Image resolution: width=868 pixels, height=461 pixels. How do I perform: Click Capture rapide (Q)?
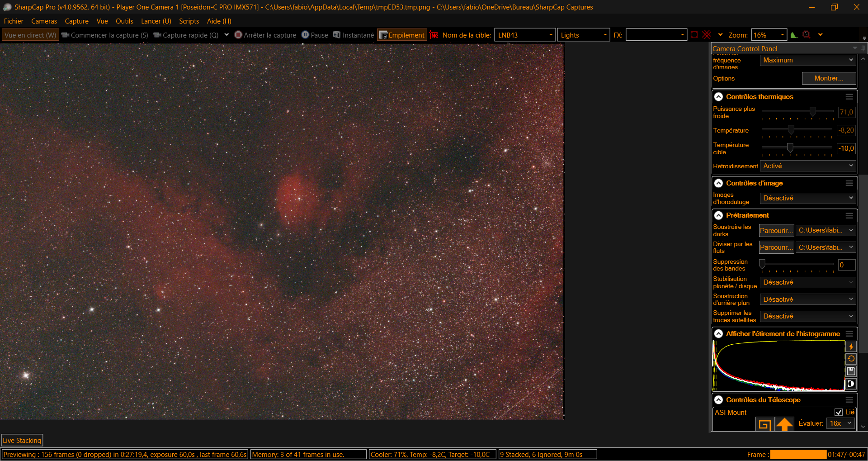click(186, 35)
